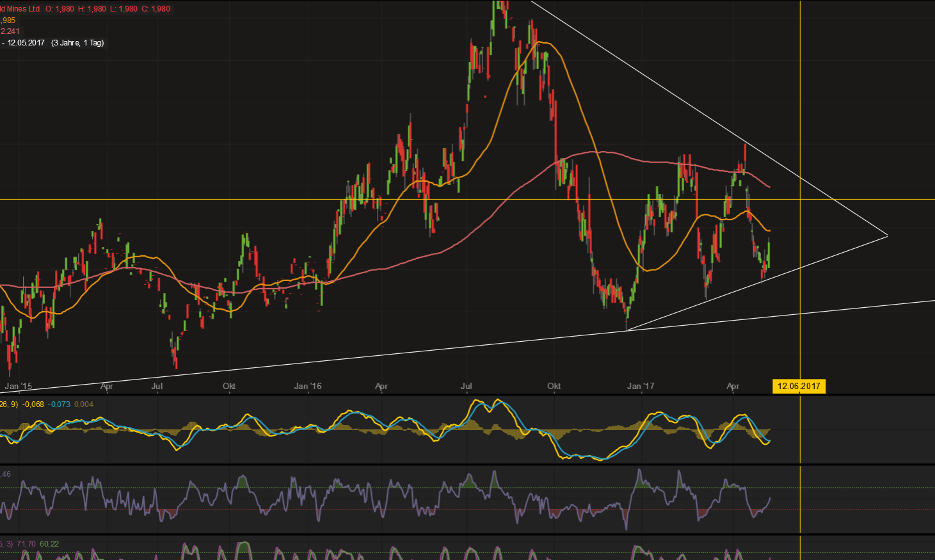Click the Jan '16 axis label

click(308, 386)
